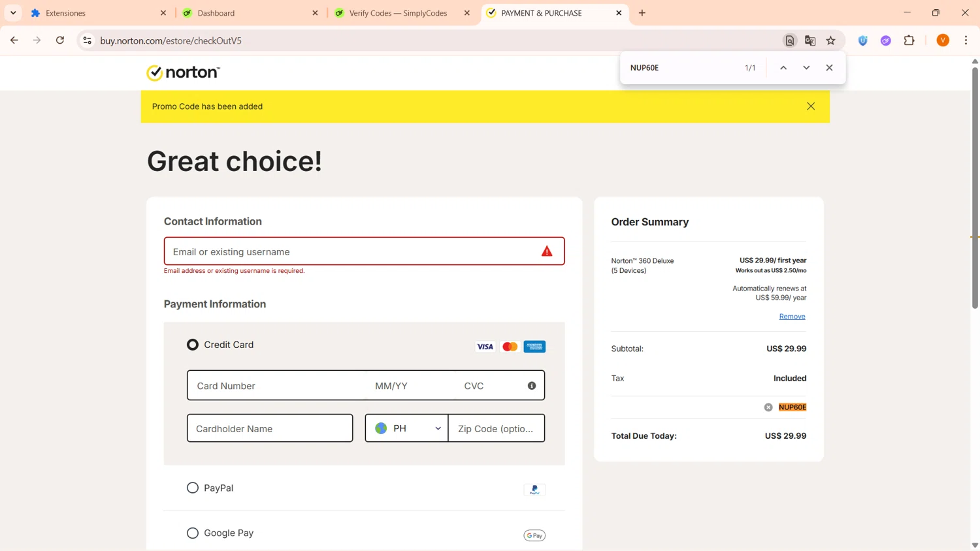Focus the CVC field
Viewport: 980px width, 551px height.
coord(490,386)
